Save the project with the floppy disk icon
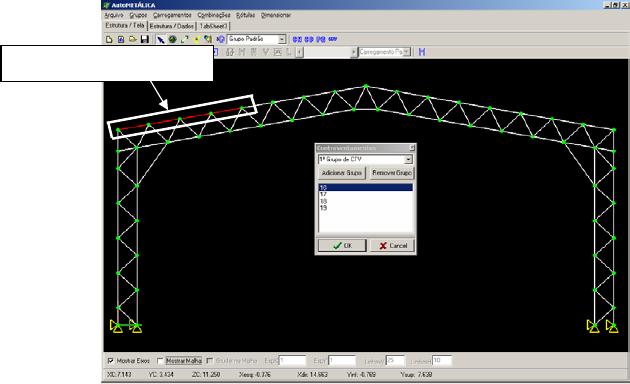This screenshot has height=384, width=630. 145,39
